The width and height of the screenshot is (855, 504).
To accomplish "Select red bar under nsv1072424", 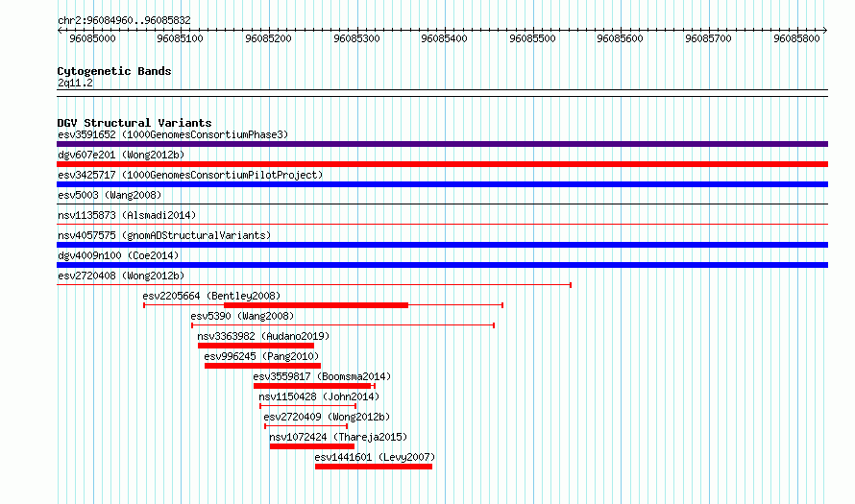I will (x=312, y=446).
